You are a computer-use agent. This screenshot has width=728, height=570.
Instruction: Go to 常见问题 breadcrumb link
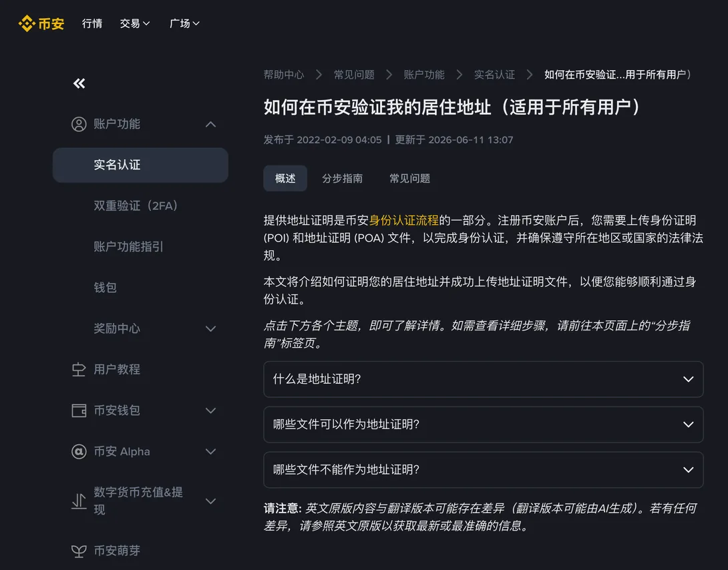pyautogui.click(x=354, y=75)
